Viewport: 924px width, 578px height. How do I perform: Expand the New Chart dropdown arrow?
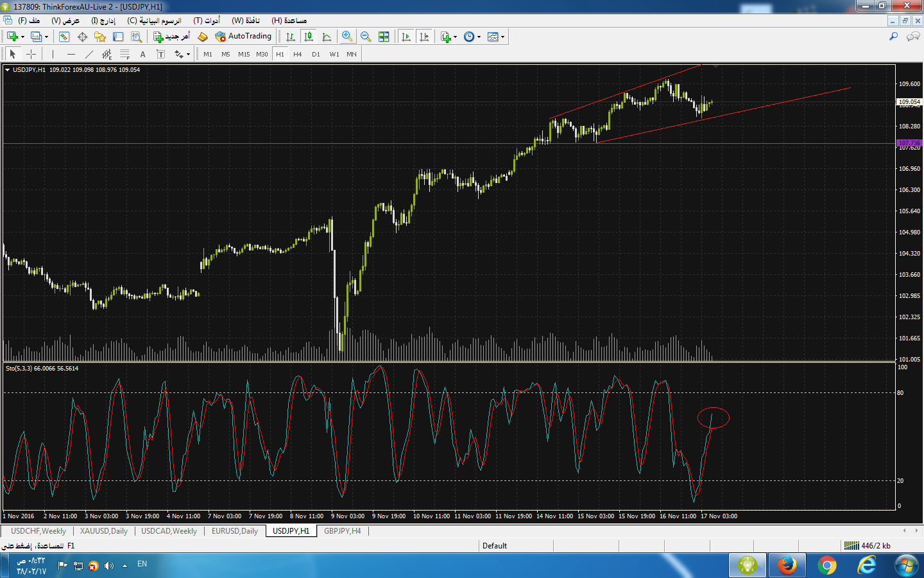tap(22, 37)
